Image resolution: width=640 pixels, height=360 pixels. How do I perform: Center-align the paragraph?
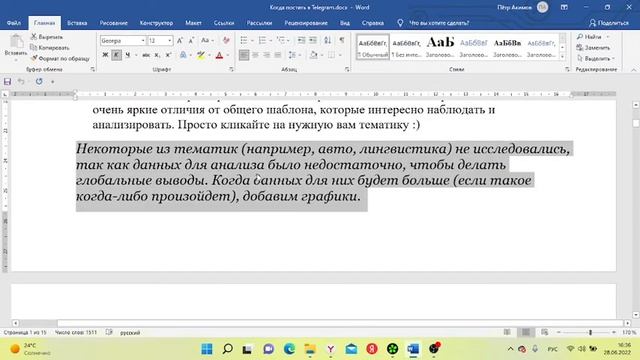click(256, 55)
